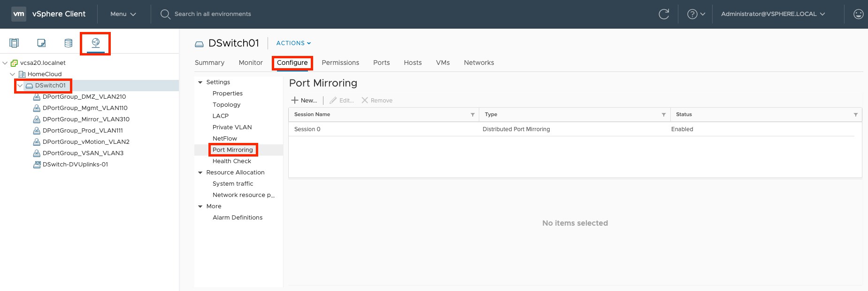Click HomeCloud datacenter icon
This screenshot has height=291, width=868.
(x=22, y=74)
